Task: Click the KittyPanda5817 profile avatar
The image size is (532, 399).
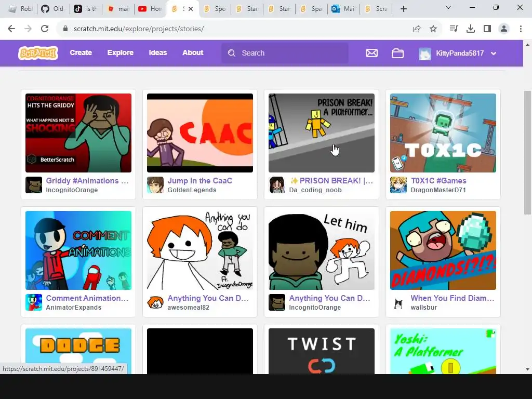Action: [425, 54]
